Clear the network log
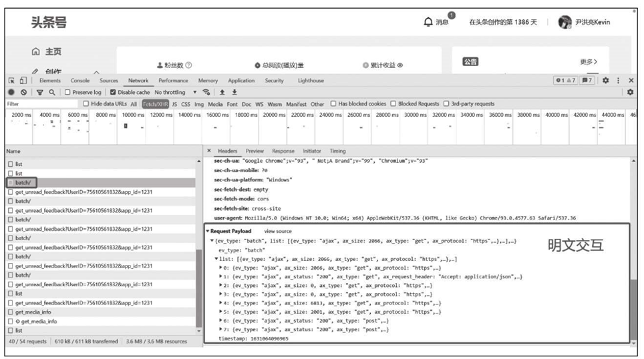644x359 pixels. coord(24,92)
